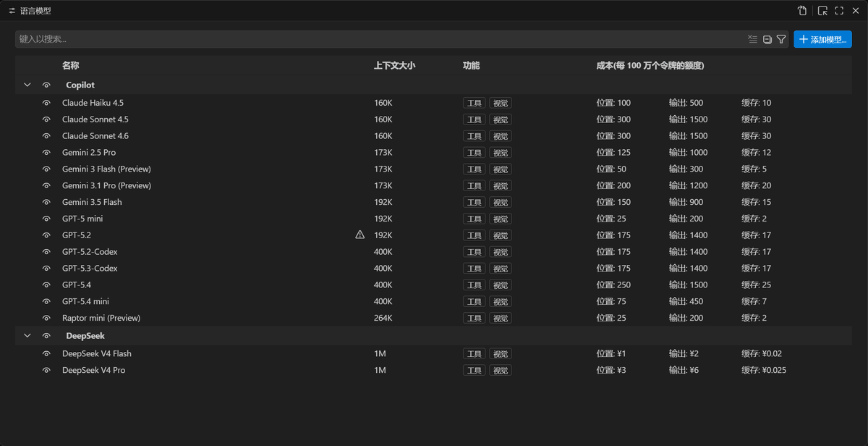Click the 缓存: 12 cost value
This screenshot has height=446, width=868.
pyautogui.click(x=756, y=153)
